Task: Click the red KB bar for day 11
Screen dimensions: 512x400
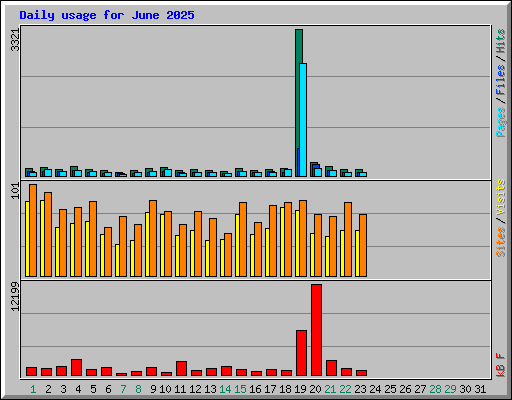Action: (x=181, y=368)
